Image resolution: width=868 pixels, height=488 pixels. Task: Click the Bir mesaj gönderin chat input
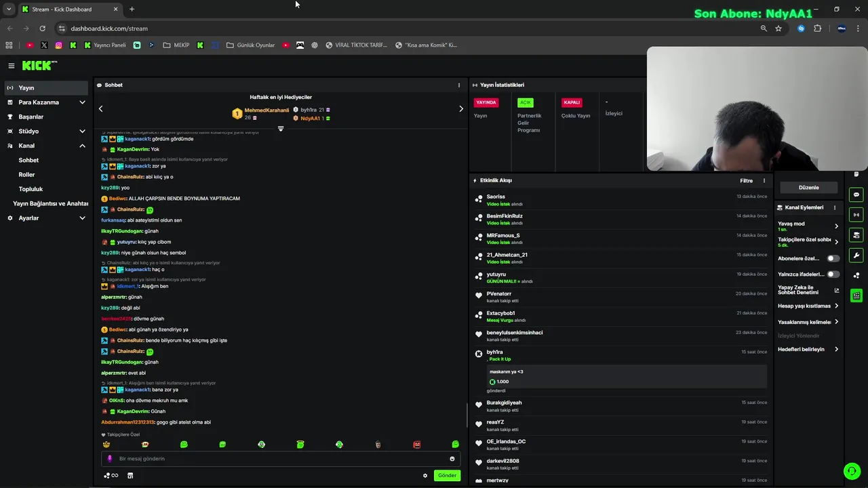click(x=279, y=459)
